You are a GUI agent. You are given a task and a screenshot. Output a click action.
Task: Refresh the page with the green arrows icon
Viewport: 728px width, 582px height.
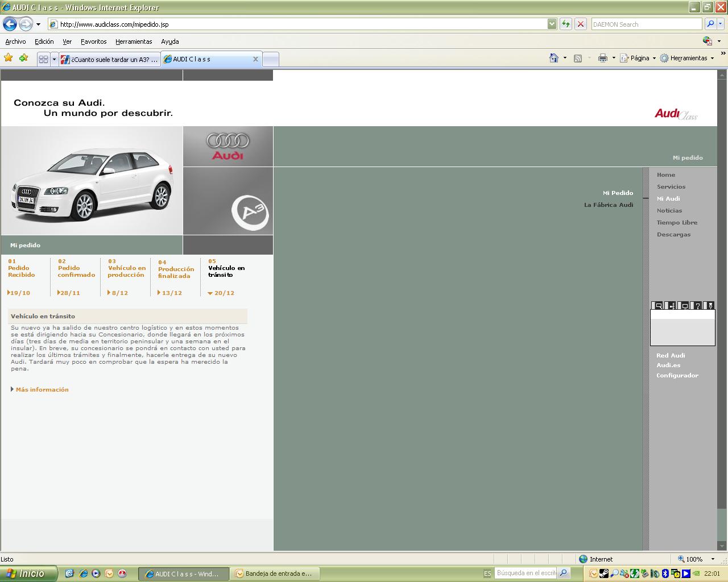click(x=565, y=24)
